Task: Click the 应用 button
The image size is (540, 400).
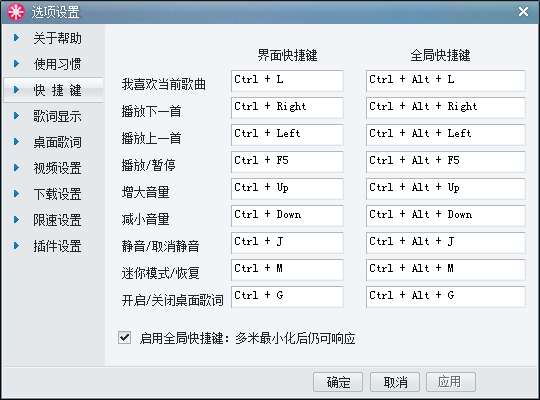Action: point(451,382)
